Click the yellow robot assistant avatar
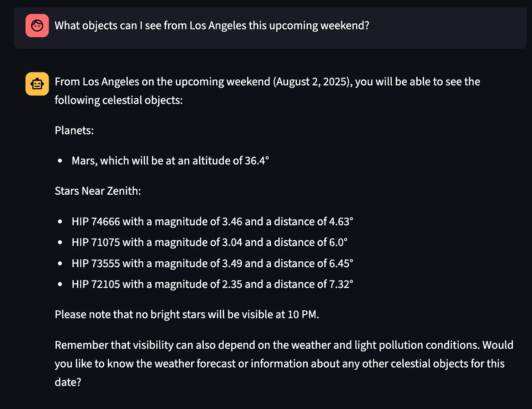532x409 pixels. pyautogui.click(x=37, y=84)
